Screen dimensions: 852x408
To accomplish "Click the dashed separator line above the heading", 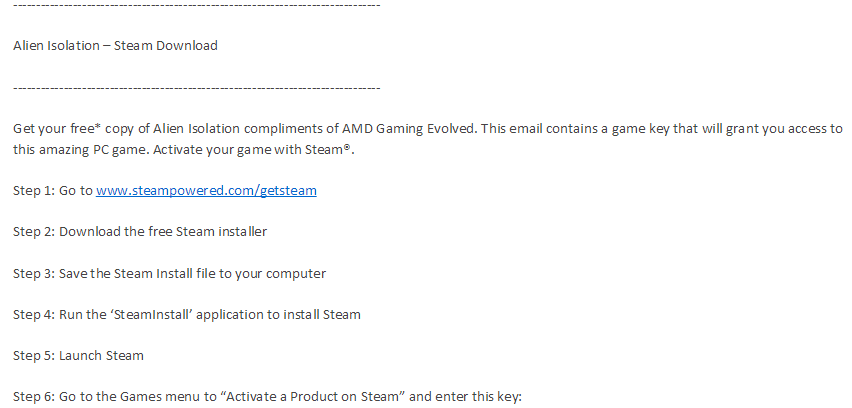I will (197, 5).
